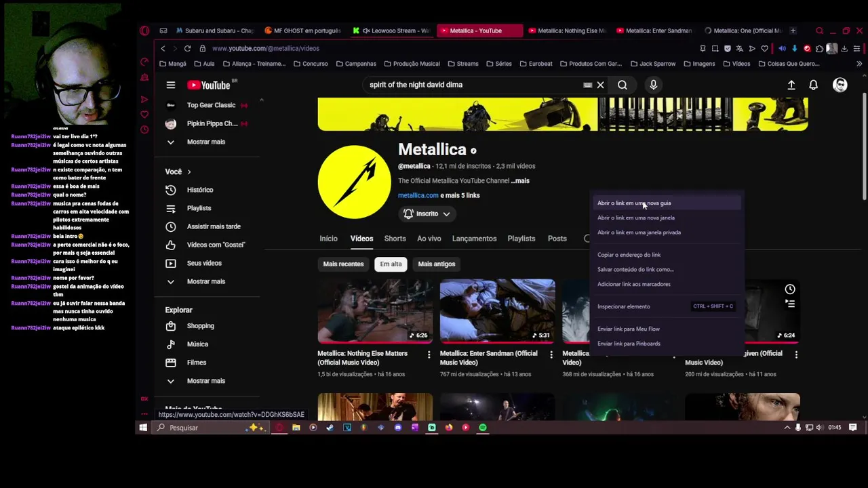Click the YouTube search input field

click(x=473, y=85)
